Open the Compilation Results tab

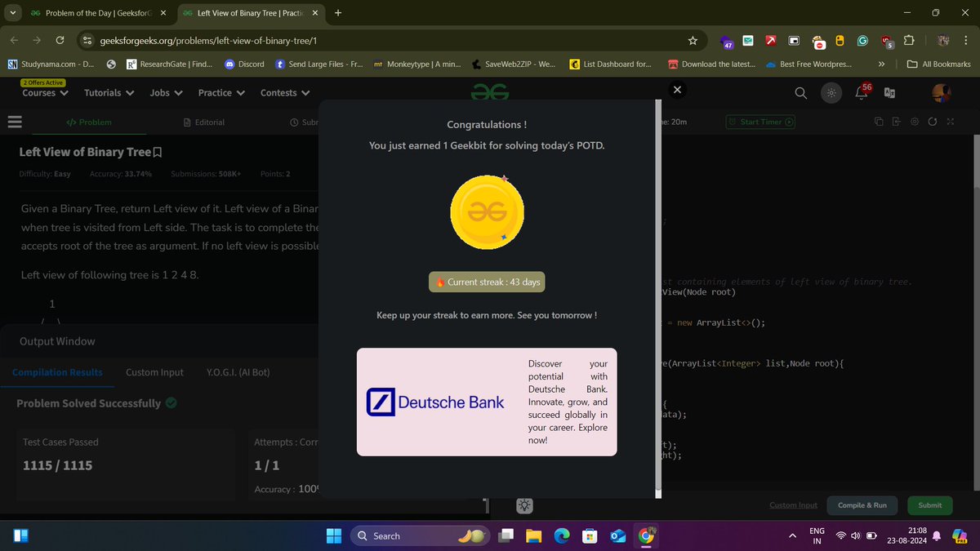coord(57,372)
